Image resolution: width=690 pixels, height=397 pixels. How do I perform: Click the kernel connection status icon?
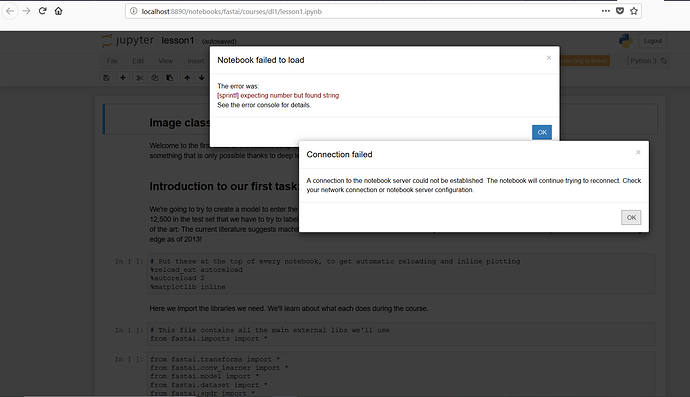tap(664, 61)
